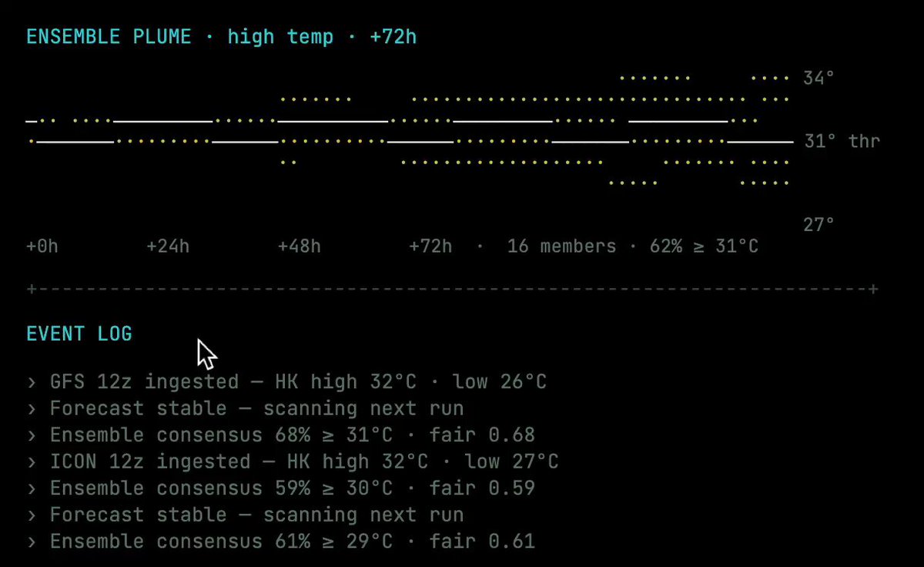Select the first Forecast stable log entry
The height and width of the screenshot is (567, 924).
click(245, 408)
